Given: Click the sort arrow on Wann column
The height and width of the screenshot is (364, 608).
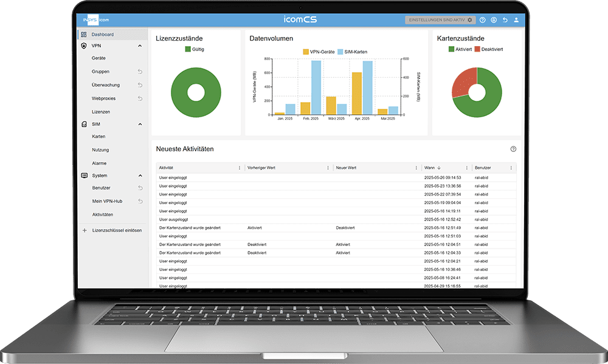Looking at the screenshot, I should (x=439, y=168).
